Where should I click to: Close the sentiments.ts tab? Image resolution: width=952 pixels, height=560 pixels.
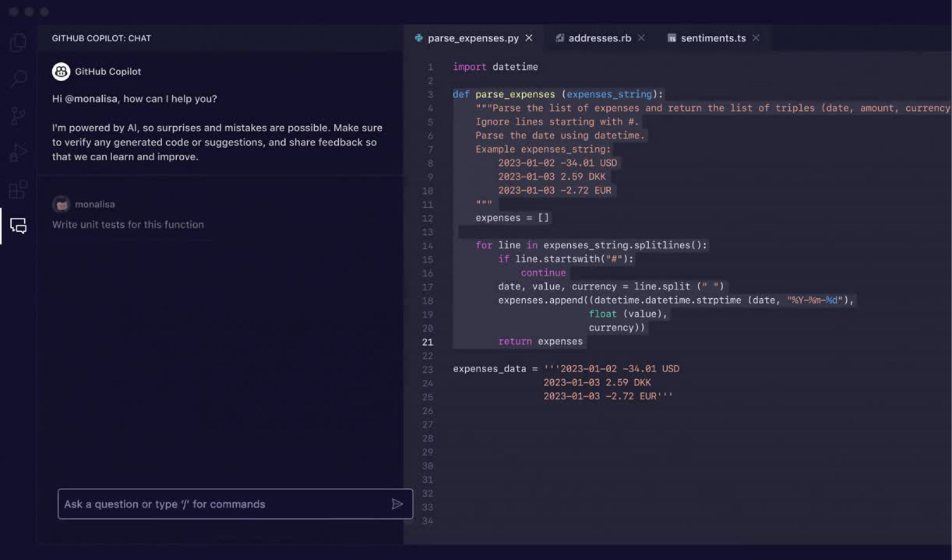click(x=756, y=38)
